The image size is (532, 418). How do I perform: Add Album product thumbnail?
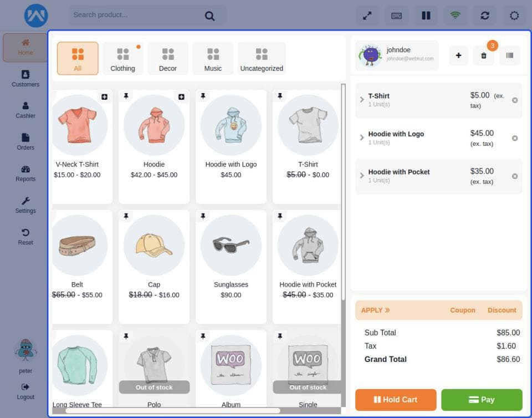pos(231,365)
